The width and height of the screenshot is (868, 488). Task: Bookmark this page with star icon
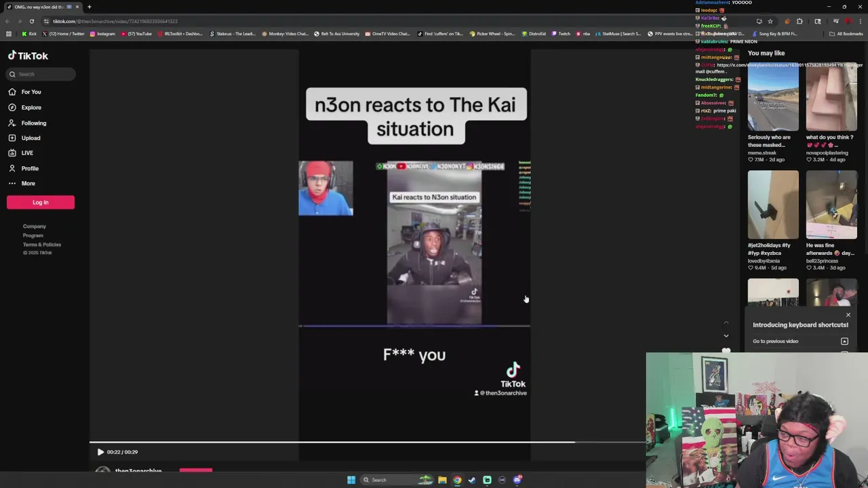tap(770, 21)
